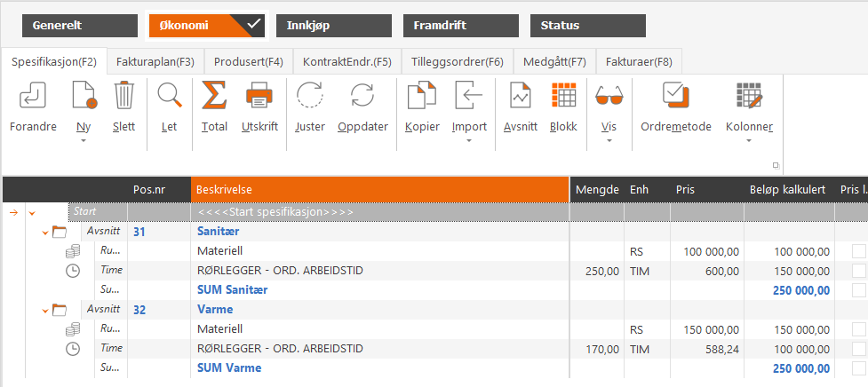Tick the checkbox on the Sanitær Materiell row
Viewport: 868px width, 387px height.
coord(859,251)
